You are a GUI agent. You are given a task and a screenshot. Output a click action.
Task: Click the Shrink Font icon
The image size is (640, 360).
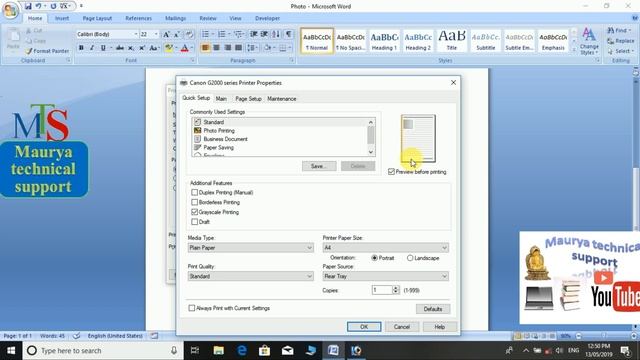click(177, 34)
